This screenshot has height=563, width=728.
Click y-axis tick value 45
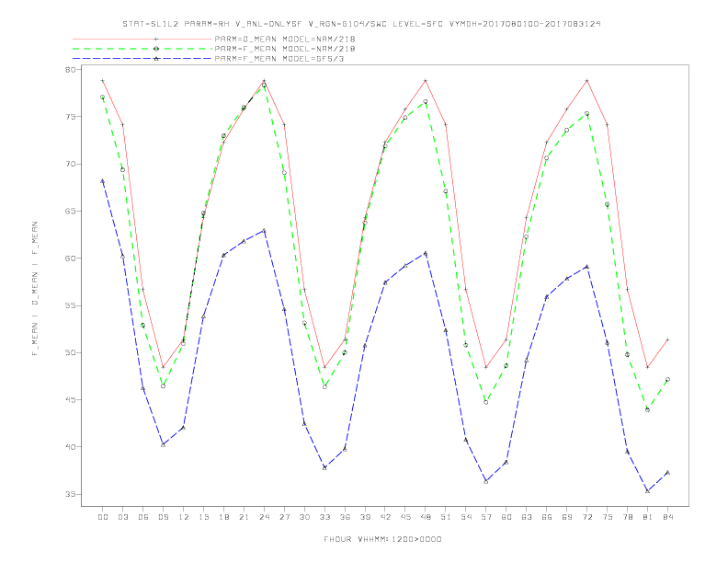click(x=71, y=400)
